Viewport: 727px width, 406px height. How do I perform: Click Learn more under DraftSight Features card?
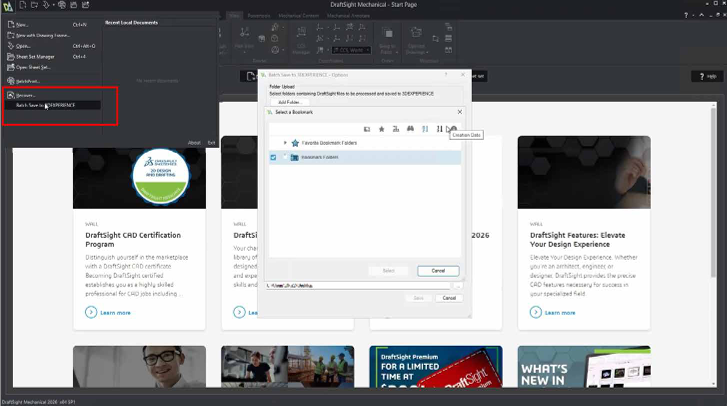[552, 312]
